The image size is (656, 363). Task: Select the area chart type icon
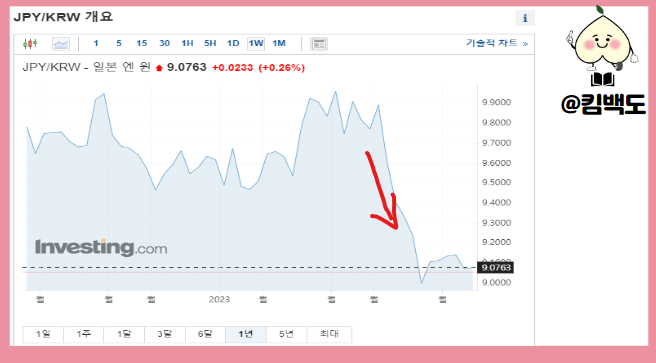[x=61, y=43]
